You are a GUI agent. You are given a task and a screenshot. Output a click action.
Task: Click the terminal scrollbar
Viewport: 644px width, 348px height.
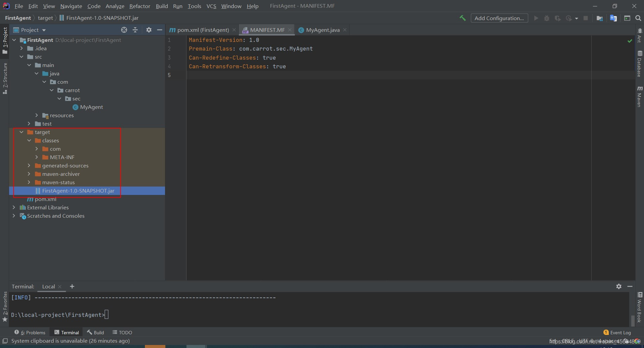[633, 320]
